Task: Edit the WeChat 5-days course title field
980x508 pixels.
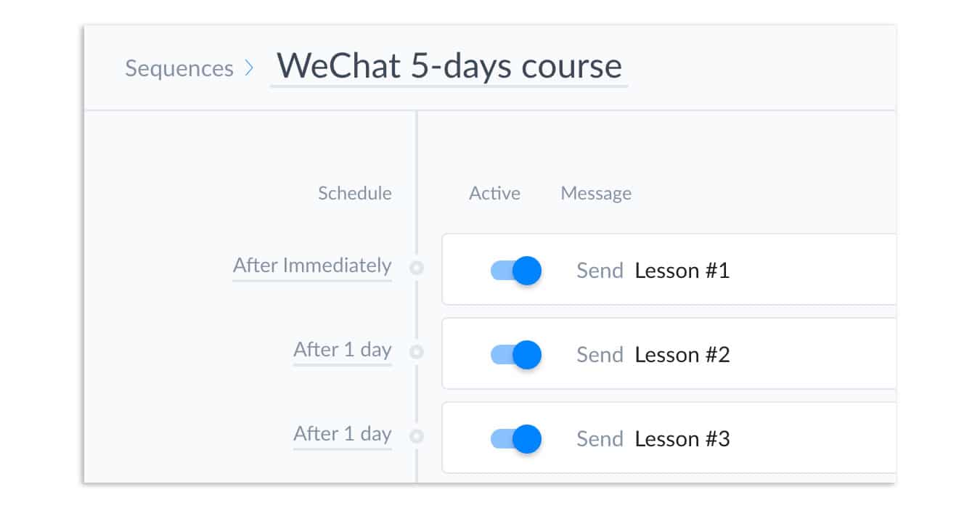Action: click(449, 67)
